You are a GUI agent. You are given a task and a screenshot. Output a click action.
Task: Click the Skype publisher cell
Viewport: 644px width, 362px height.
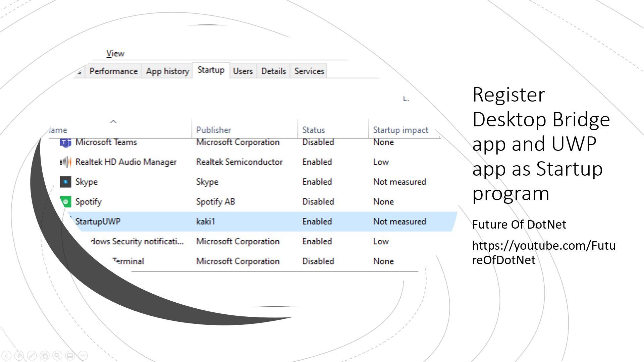coord(207,182)
